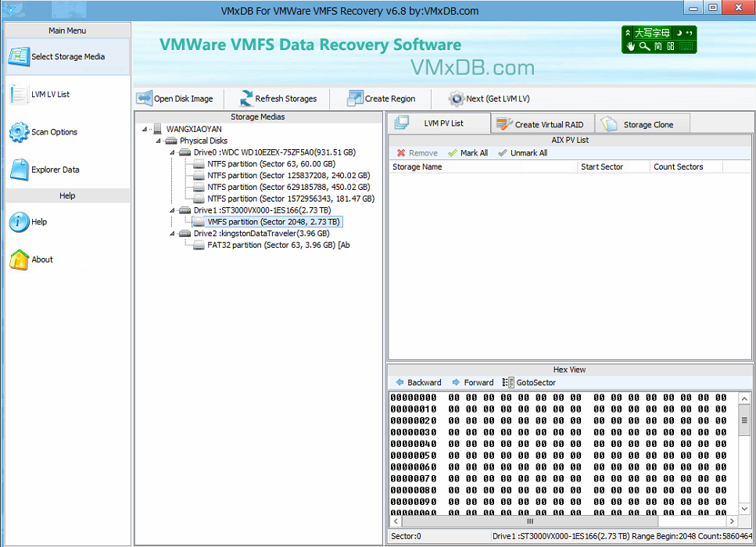Click the IME magnifier search icon
Screen dimensions: 756x547
(645, 46)
